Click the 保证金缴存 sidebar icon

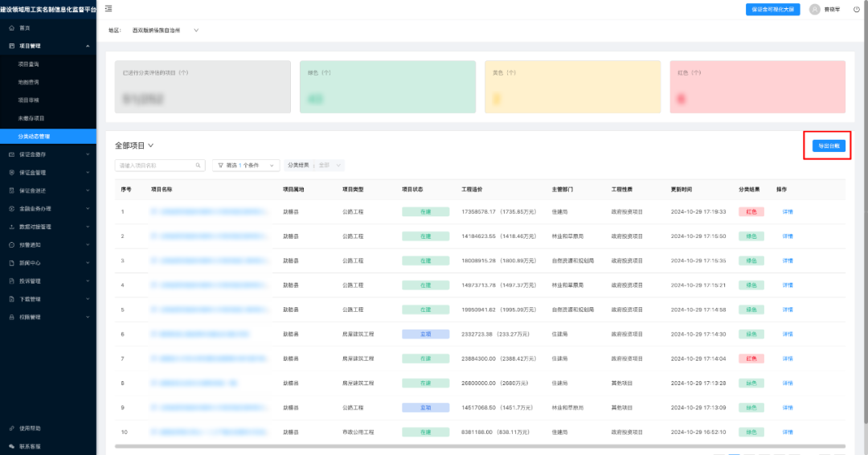pos(11,154)
